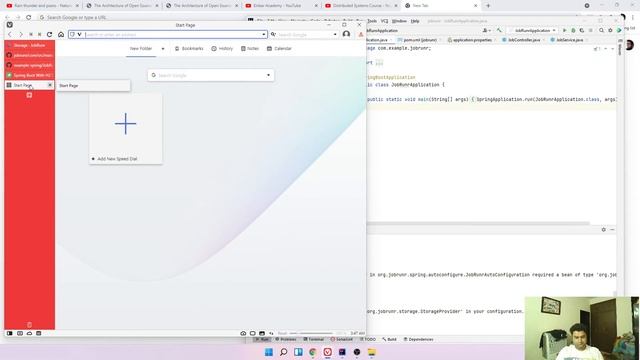
Task: Click the Vivaldi sync cloud status icon
Action: tap(29, 333)
